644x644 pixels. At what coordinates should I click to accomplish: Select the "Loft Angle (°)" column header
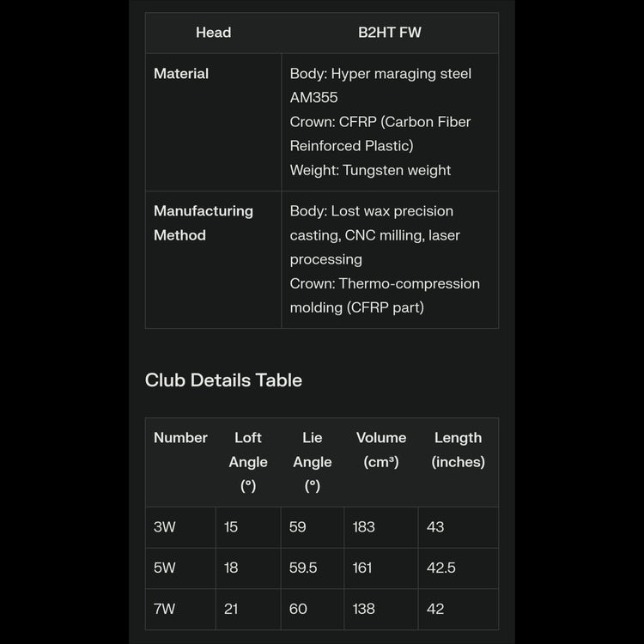click(248, 462)
